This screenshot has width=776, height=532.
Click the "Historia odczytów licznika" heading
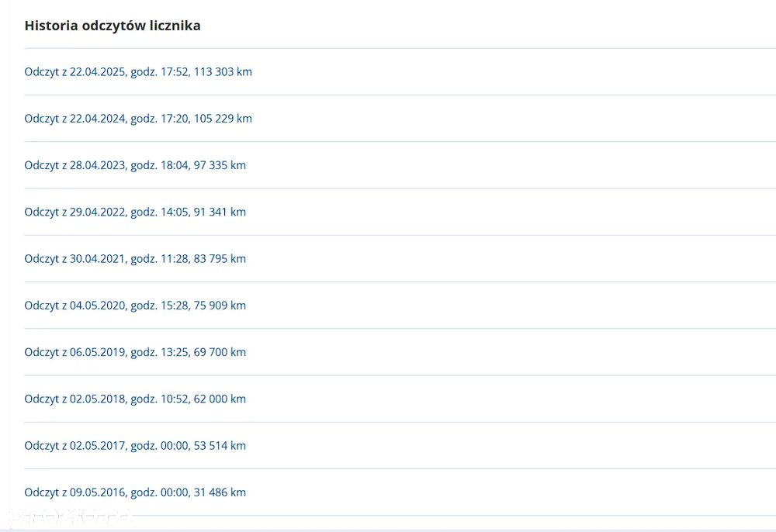(x=113, y=26)
